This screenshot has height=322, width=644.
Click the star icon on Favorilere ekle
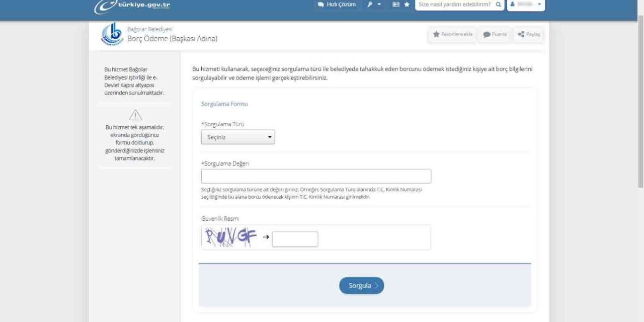[x=436, y=34]
